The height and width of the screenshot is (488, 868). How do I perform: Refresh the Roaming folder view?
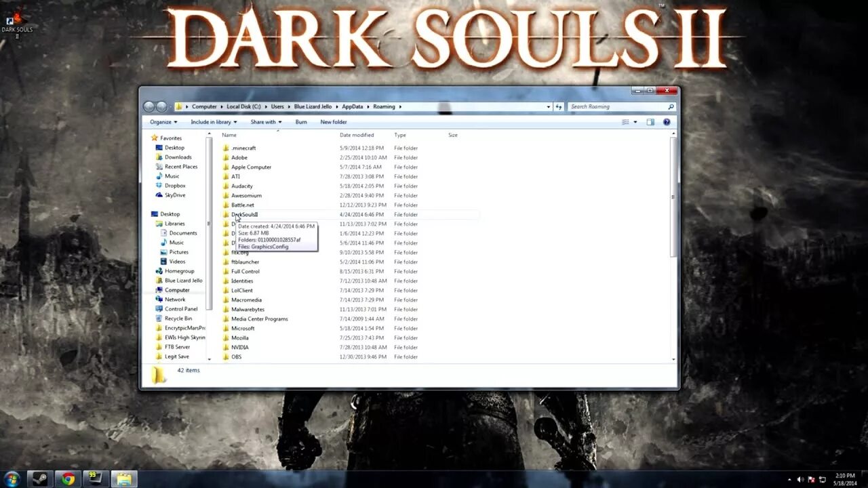tap(559, 106)
